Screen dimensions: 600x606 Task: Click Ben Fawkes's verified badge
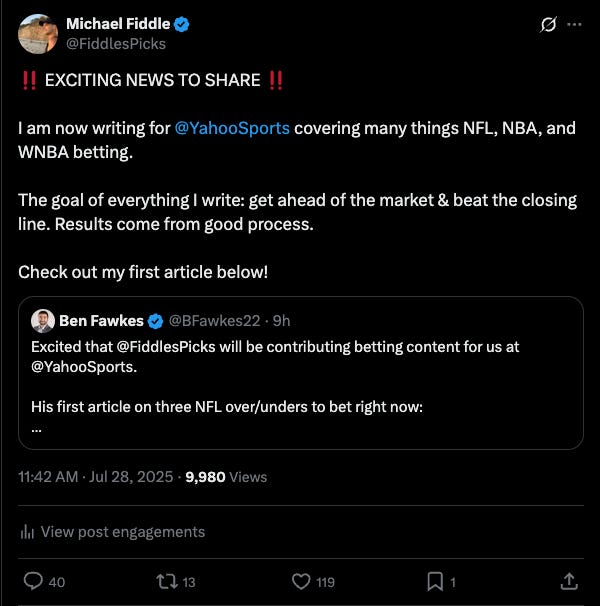(156, 321)
